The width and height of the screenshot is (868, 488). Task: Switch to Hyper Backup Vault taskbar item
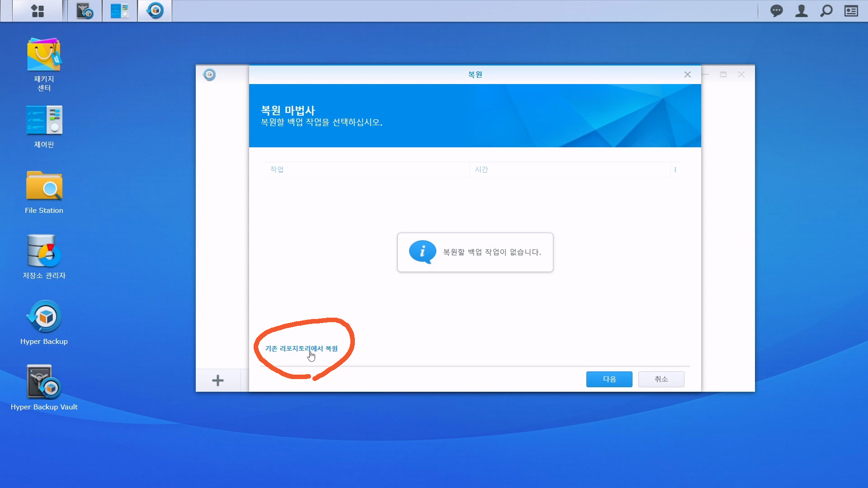click(x=85, y=11)
